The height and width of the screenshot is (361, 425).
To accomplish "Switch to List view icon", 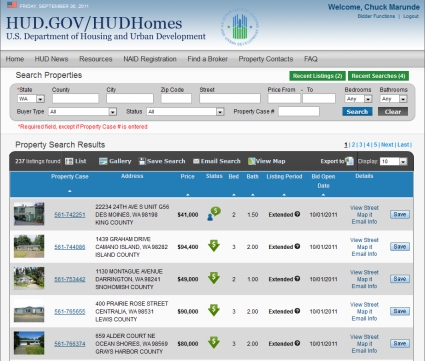I will [x=69, y=161].
